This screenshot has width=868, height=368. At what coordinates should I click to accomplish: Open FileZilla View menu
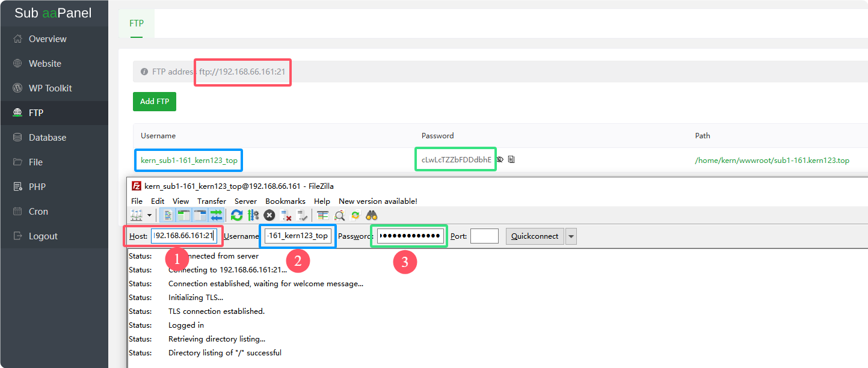180,201
